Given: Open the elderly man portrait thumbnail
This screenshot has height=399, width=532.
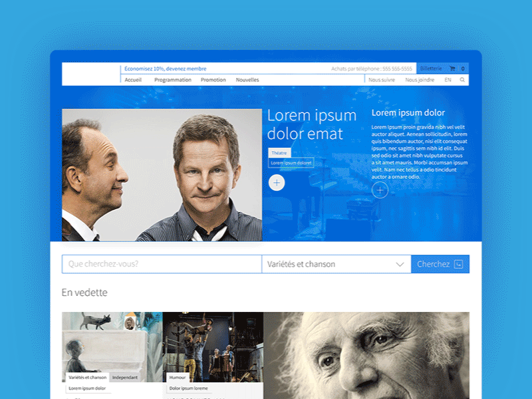Looking at the screenshot, I should (x=366, y=355).
